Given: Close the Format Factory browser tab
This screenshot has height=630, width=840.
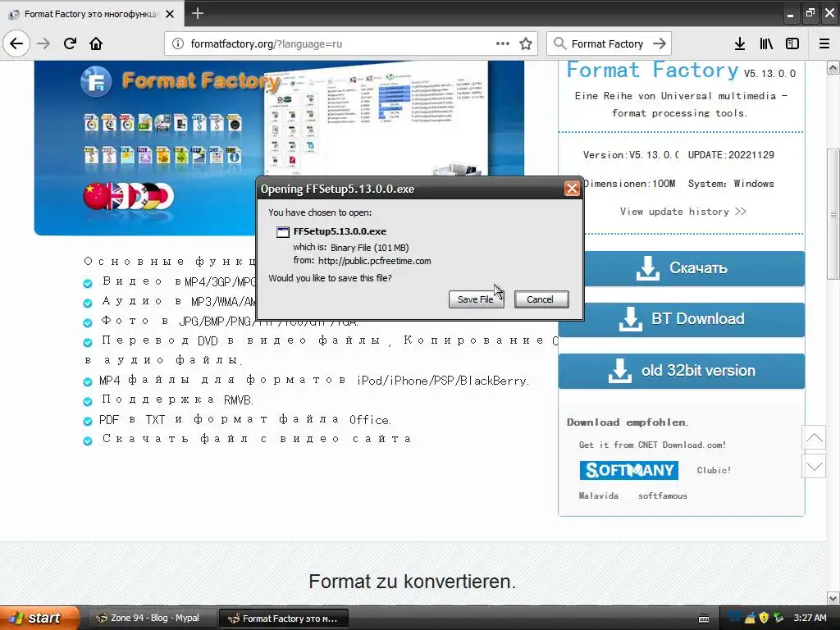Looking at the screenshot, I should (170, 14).
